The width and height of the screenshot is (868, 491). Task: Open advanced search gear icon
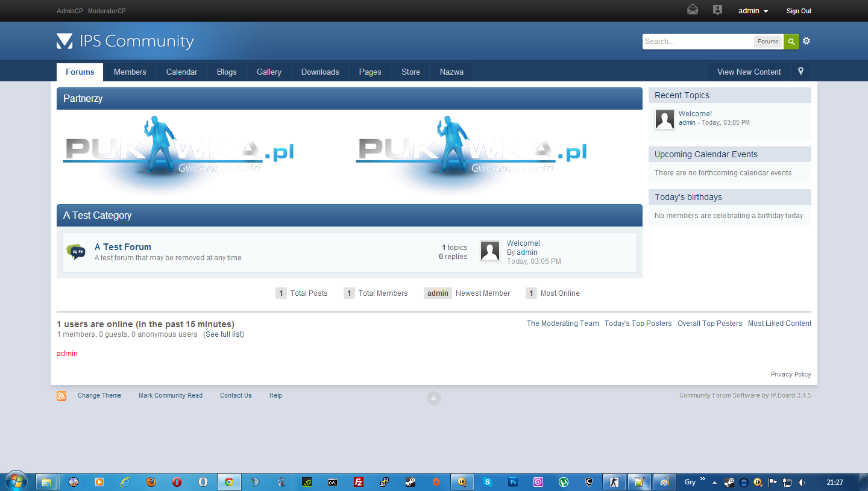coord(807,41)
